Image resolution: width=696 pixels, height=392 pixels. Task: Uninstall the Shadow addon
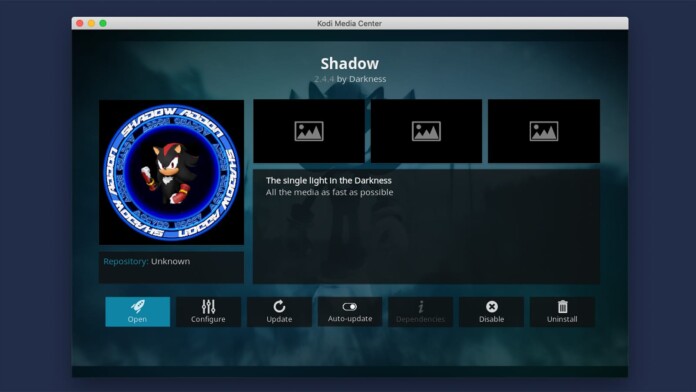pyautogui.click(x=562, y=312)
